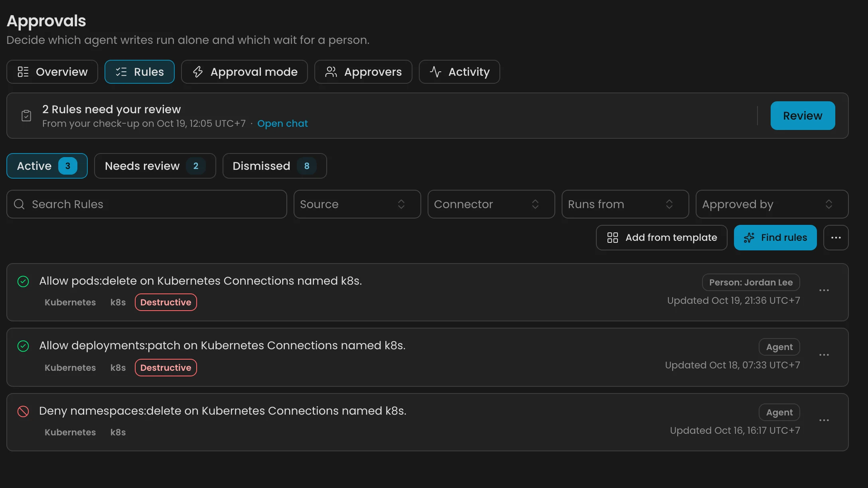Click 'Updated Oct 18, 07:33 UTC+7' text
This screenshot has height=488, width=868.
tap(732, 365)
